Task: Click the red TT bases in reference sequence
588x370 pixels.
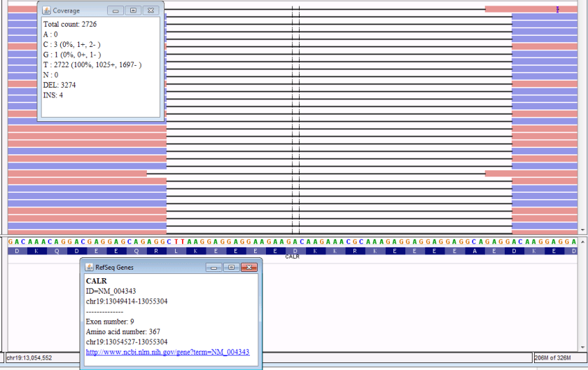Action: tap(181, 242)
